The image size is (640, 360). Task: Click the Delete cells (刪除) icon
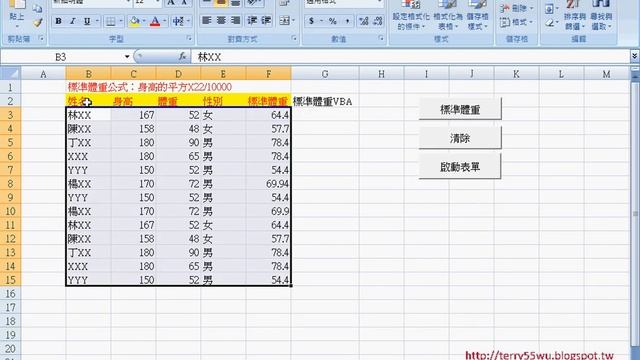pos(516,8)
